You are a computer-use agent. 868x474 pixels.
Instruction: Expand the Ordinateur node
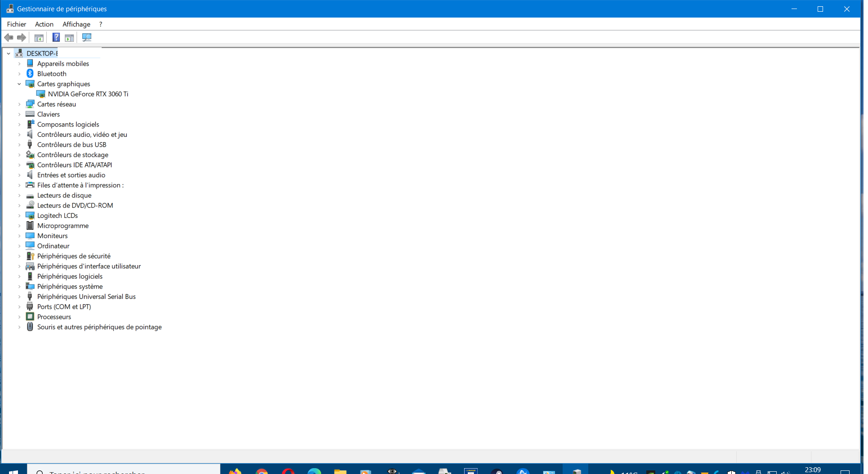click(x=19, y=246)
